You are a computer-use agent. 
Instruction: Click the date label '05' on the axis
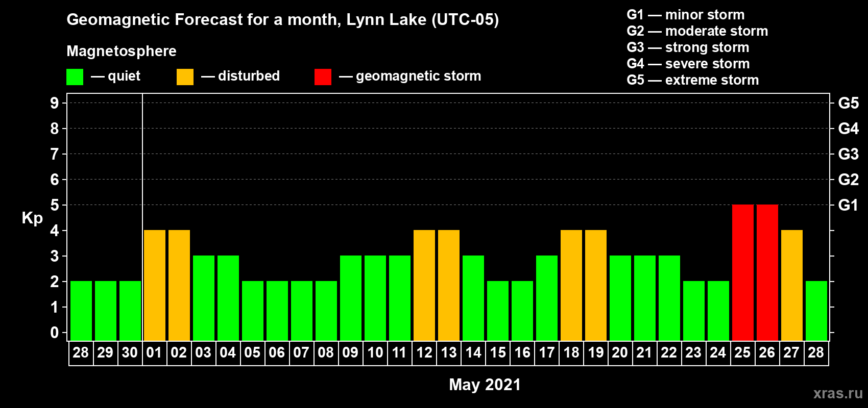click(x=252, y=353)
